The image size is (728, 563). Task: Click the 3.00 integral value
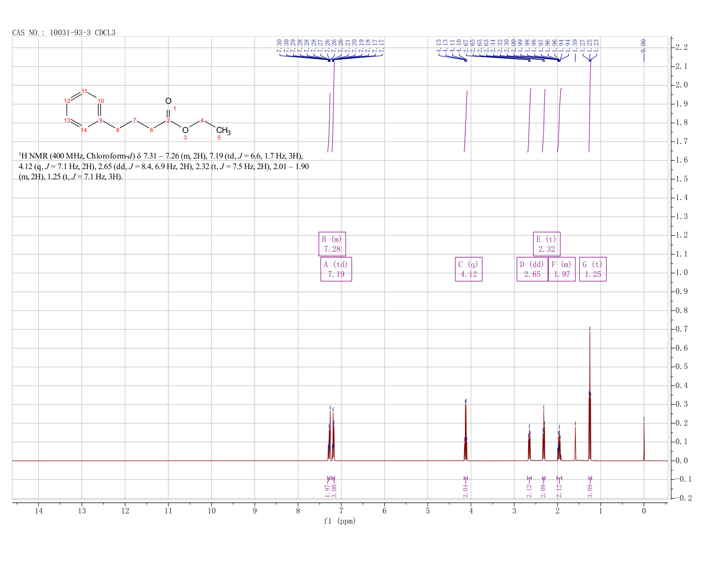pyautogui.click(x=334, y=491)
